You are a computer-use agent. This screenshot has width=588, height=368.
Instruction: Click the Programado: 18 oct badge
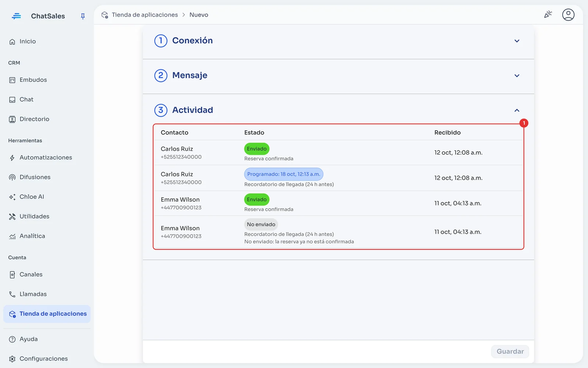284,174
